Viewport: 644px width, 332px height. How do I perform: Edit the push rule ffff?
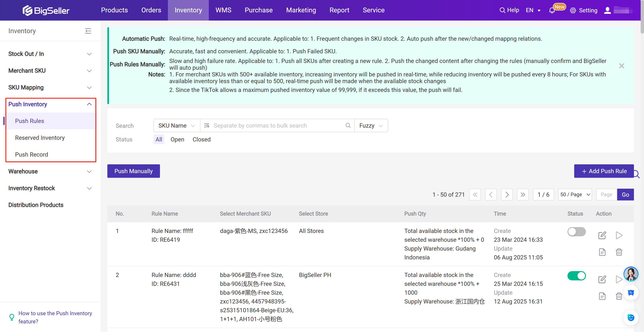point(602,235)
